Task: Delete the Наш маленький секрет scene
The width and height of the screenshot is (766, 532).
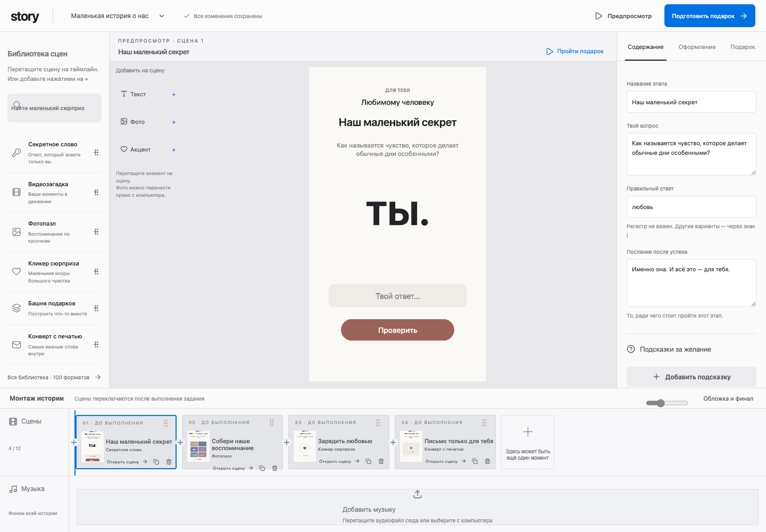Action: coord(169,462)
